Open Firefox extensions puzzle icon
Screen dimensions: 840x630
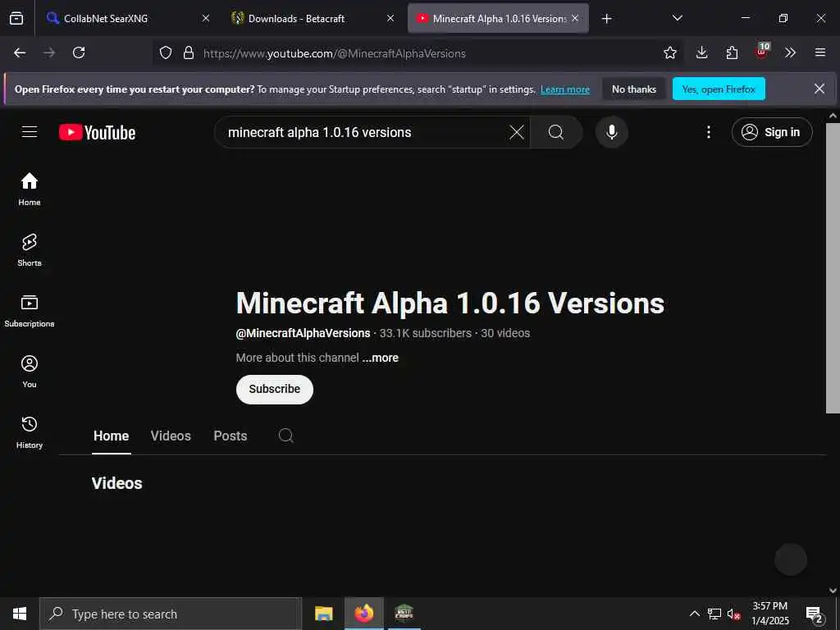point(732,53)
